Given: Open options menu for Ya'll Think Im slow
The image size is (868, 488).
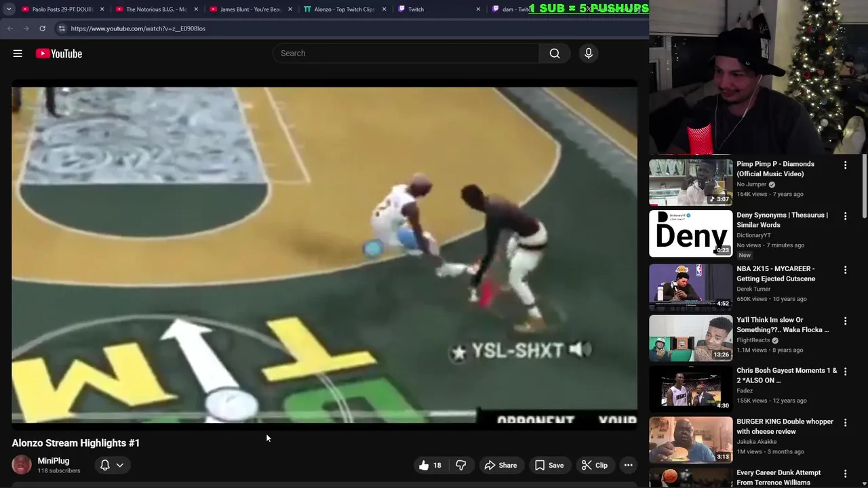Looking at the screenshot, I should [x=845, y=321].
